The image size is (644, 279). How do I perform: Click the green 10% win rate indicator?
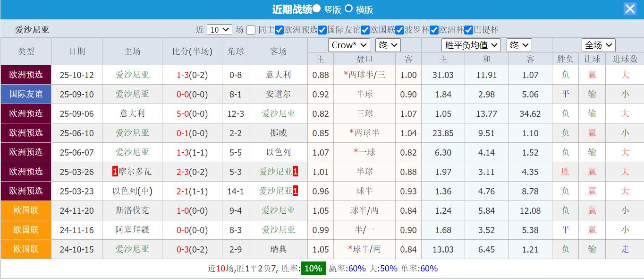(x=313, y=268)
